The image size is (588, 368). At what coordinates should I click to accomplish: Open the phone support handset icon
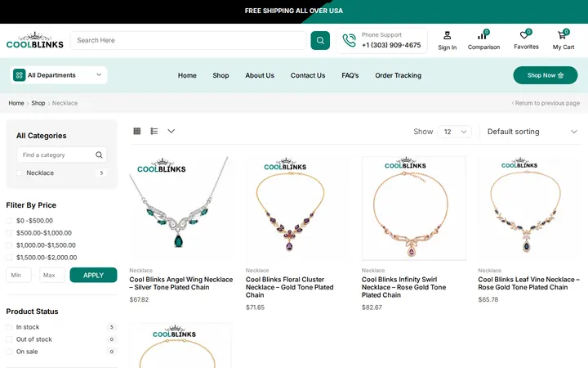[350, 40]
